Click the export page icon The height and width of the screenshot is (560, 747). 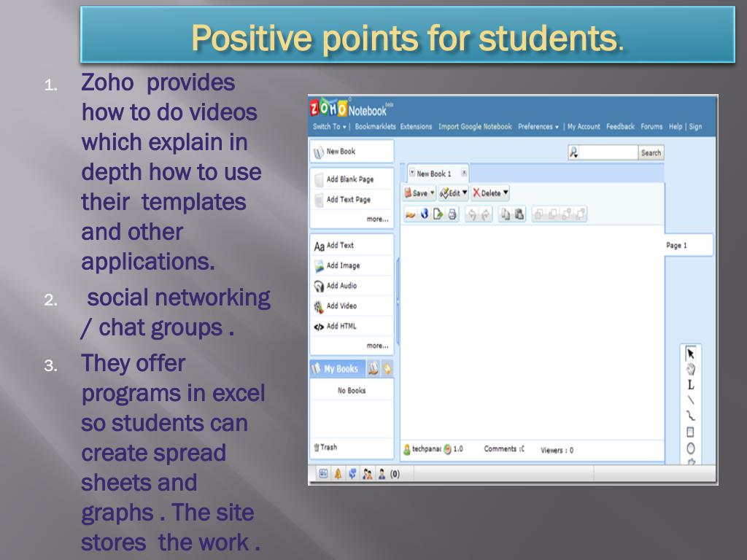(438, 214)
